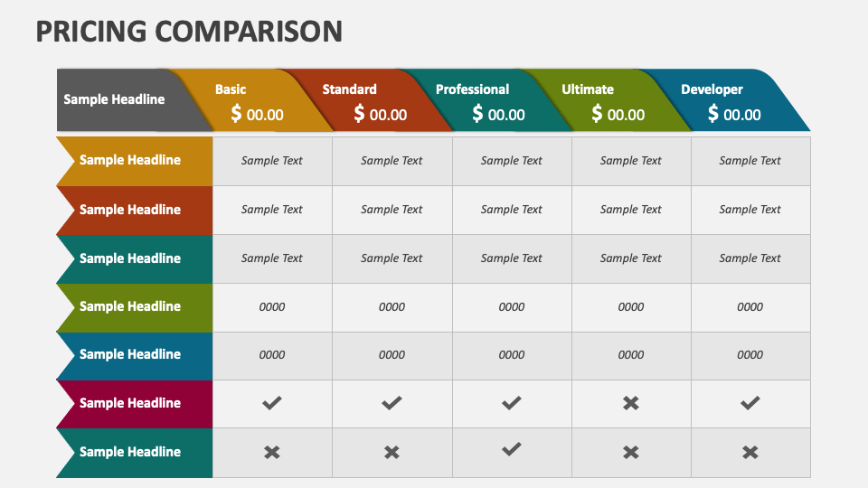This screenshot has height=488, width=868.
Task: Click the Pricing Comparison title
Action: (x=189, y=31)
